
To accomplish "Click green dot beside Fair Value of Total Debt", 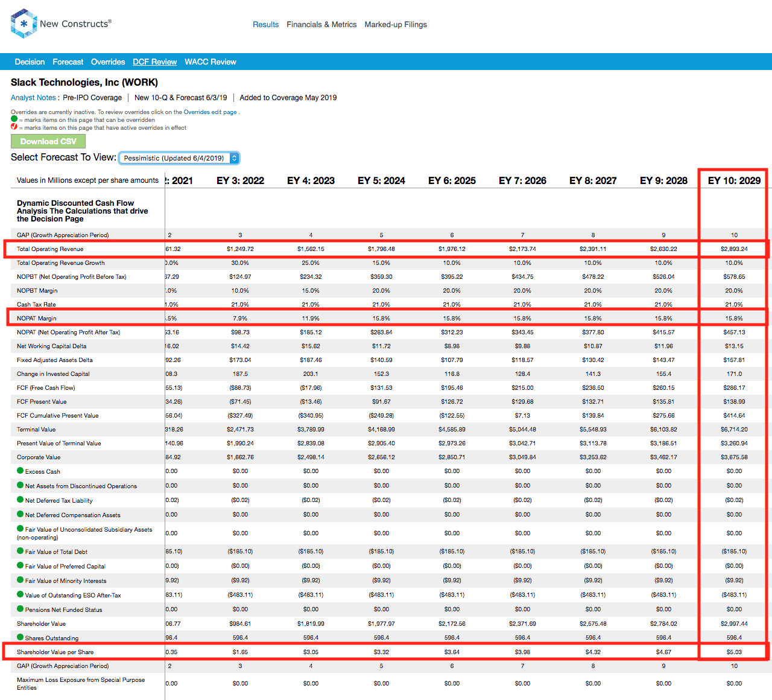I will click(21, 551).
